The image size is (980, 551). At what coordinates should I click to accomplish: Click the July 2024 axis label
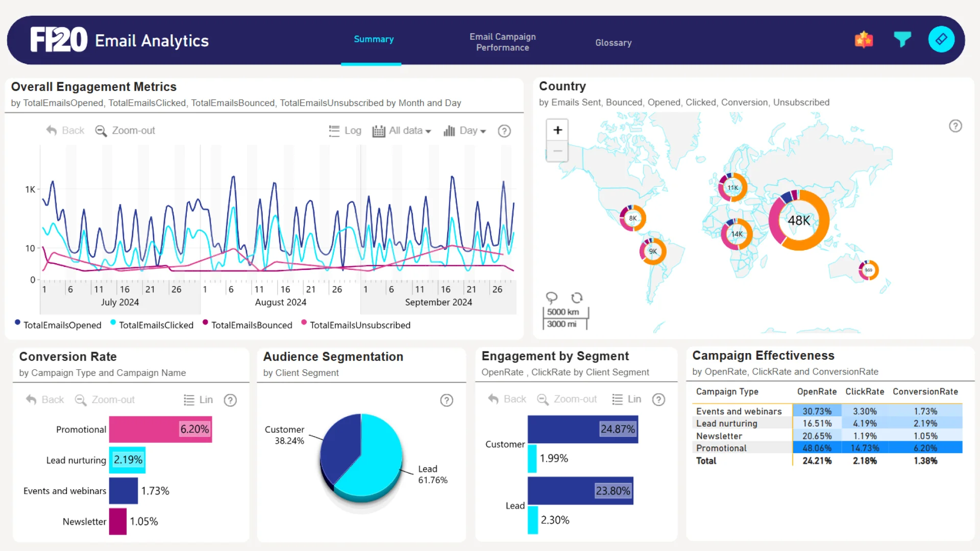120,303
